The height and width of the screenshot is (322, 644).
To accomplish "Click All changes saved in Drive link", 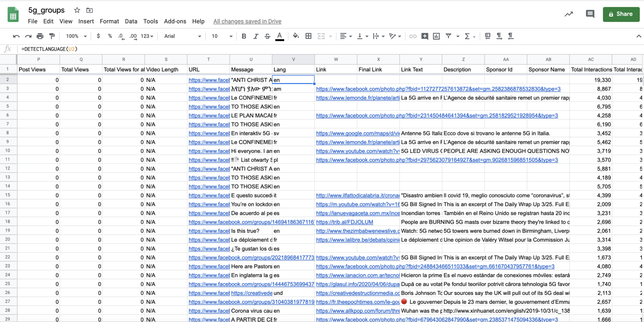I will pyautogui.click(x=247, y=21).
